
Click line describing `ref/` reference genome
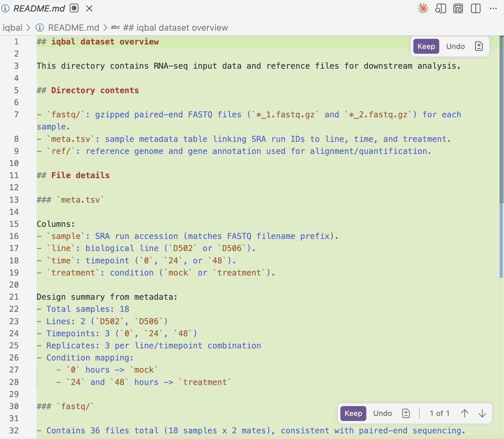pyautogui.click(x=234, y=151)
